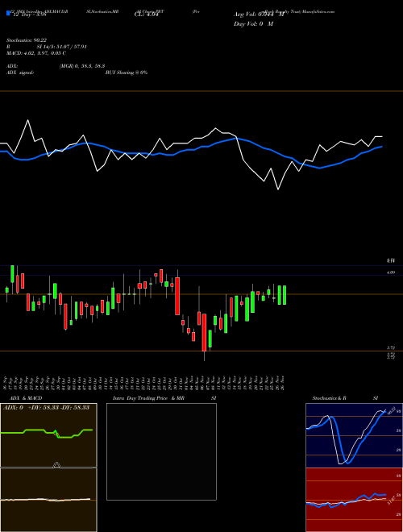The image size is (403, 532).
Task: Click the 'SI 14/3: 51.07 / 57.91' reading
Action: [62, 47]
